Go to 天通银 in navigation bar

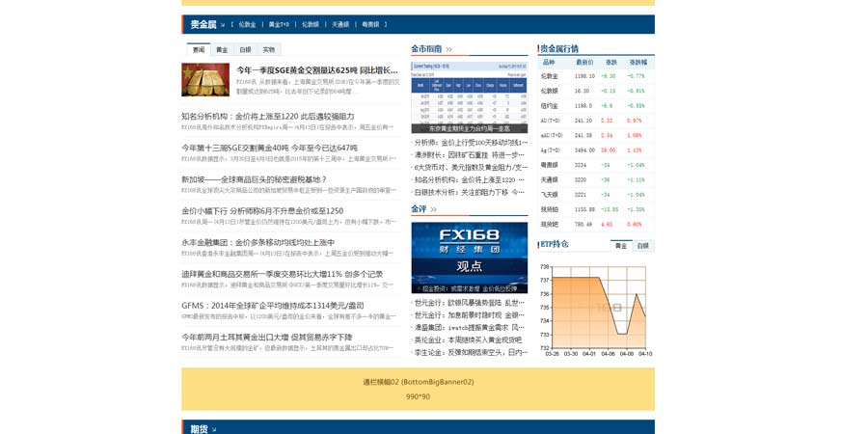(x=340, y=24)
